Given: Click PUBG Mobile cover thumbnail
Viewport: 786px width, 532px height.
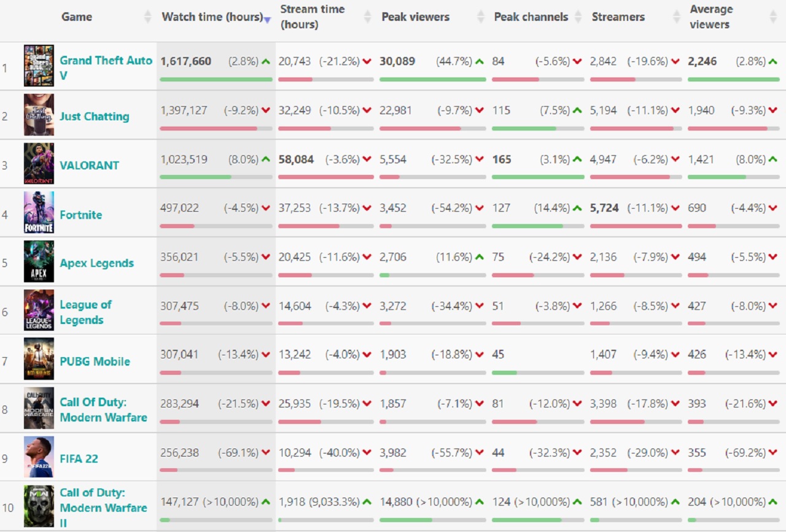Looking at the screenshot, I should click(39, 359).
